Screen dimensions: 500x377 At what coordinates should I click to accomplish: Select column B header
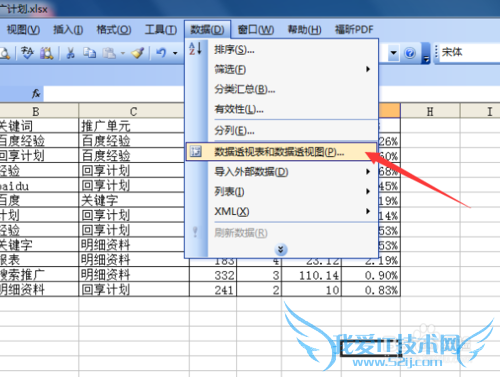[x=39, y=111]
